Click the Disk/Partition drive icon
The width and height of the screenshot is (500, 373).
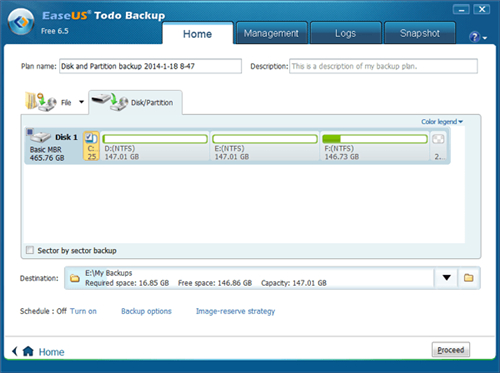click(x=110, y=102)
